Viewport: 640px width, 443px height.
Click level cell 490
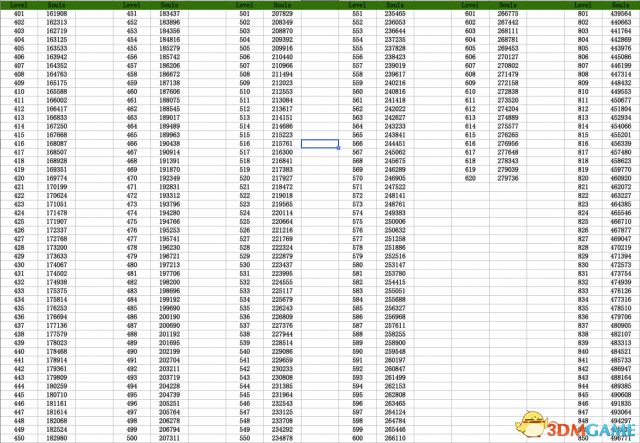[x=132, y=352]
